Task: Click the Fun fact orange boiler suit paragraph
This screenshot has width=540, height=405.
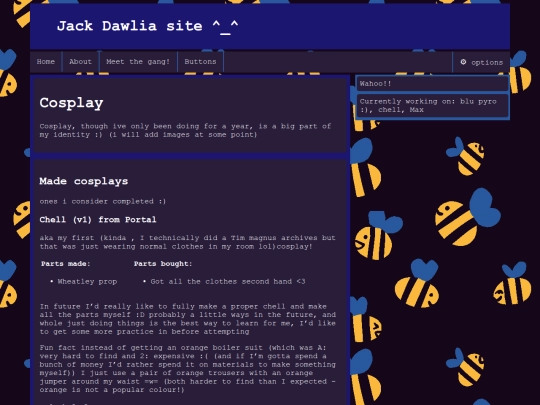Action: coord(188,368)
